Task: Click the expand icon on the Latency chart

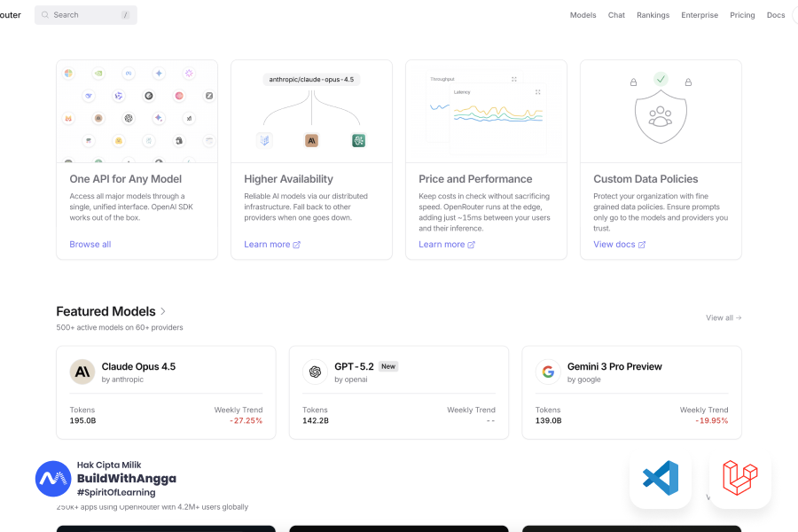Action: click(538, 92)
